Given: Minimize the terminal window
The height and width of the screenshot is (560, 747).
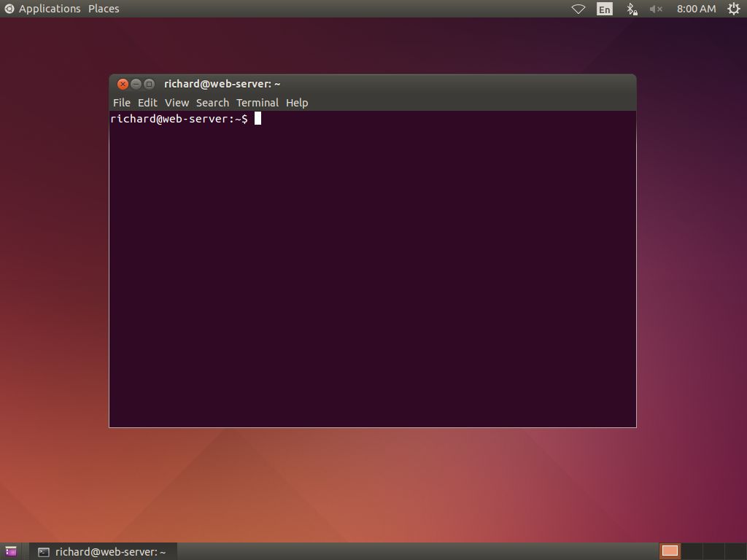Looking at the screenshot, I should pos(136,85).
